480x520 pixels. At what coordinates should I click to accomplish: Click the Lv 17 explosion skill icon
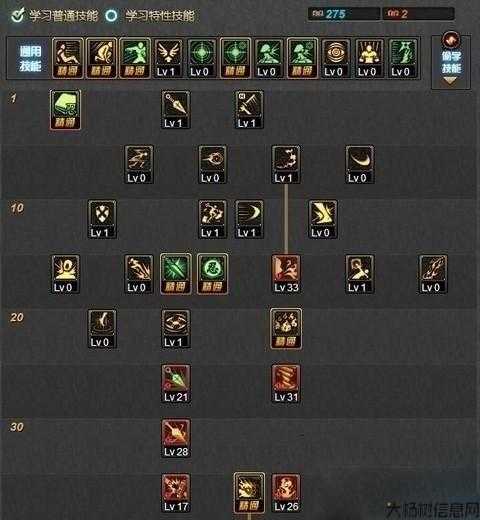tap(176, 493)
